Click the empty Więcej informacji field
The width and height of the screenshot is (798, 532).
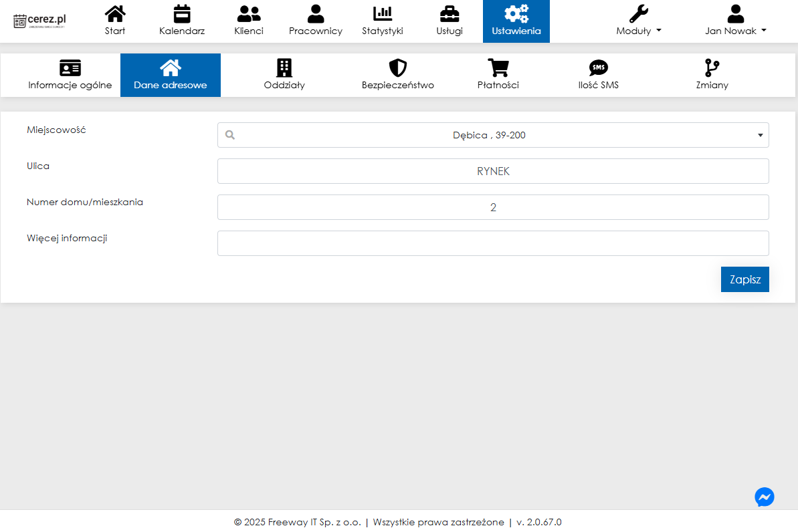pyautogui.click(x=493, y=243)
